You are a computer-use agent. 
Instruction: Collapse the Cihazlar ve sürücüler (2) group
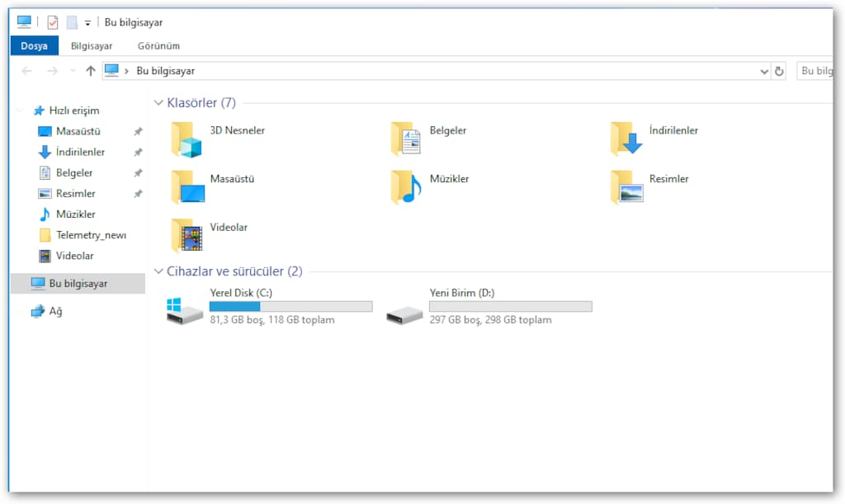pyautogui.click(x=158, y=271)
